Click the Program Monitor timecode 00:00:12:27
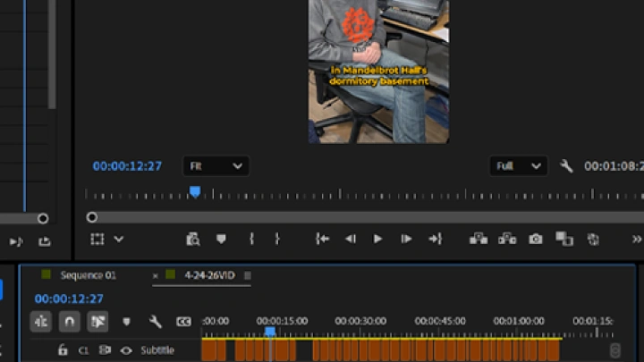 coord(127,166)
